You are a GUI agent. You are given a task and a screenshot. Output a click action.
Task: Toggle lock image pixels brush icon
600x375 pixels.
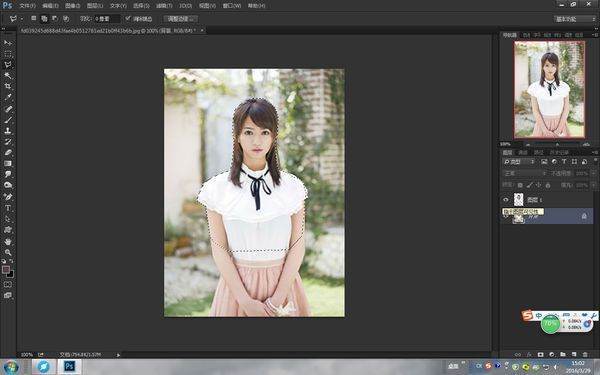(x=530, y=185)
